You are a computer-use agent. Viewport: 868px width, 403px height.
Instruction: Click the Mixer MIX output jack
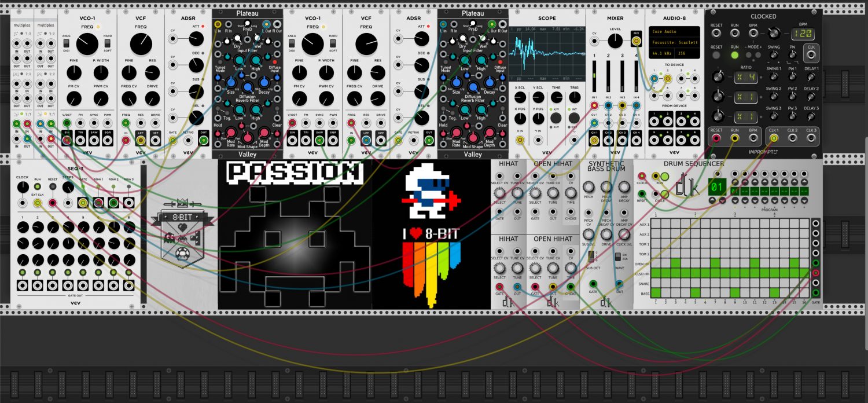[637, 41]
